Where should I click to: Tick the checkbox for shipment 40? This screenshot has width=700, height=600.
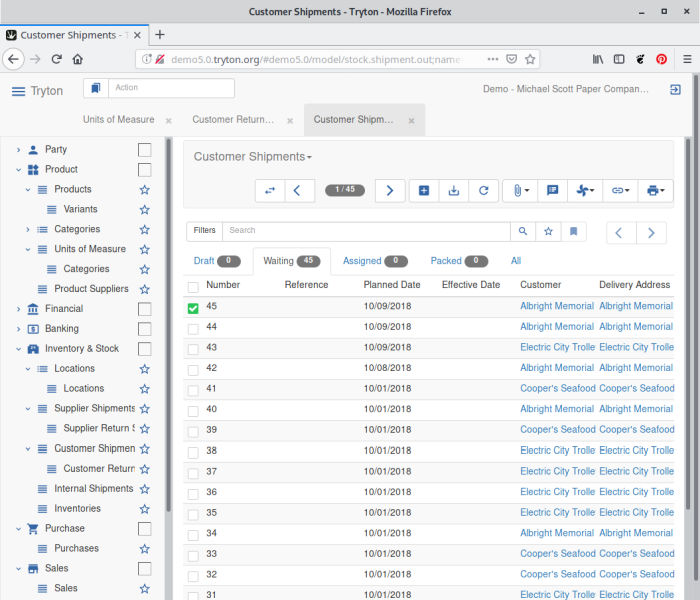[x=193, y=411]
